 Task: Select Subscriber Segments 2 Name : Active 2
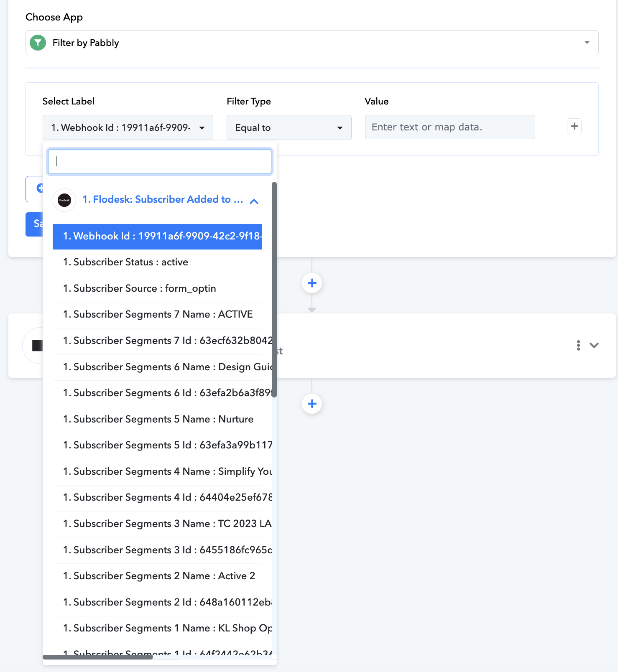pos(157,576)
